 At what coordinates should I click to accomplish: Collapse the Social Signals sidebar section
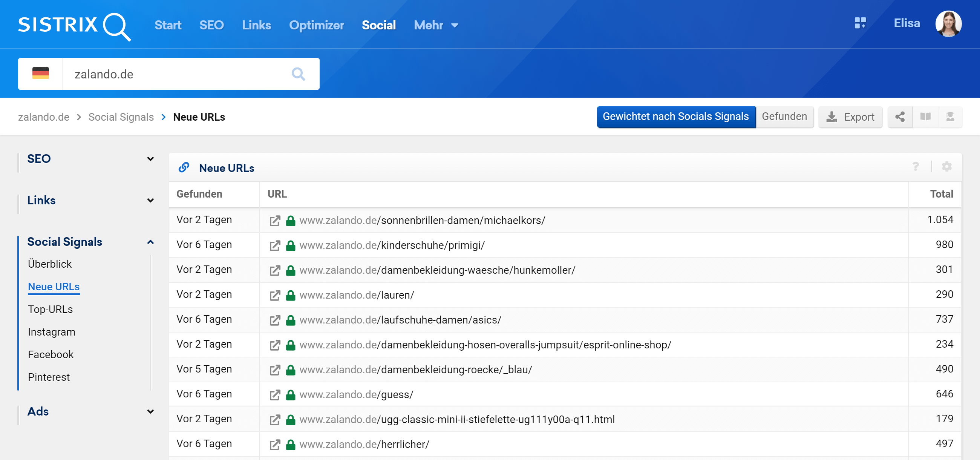click(x=150, y=242)
